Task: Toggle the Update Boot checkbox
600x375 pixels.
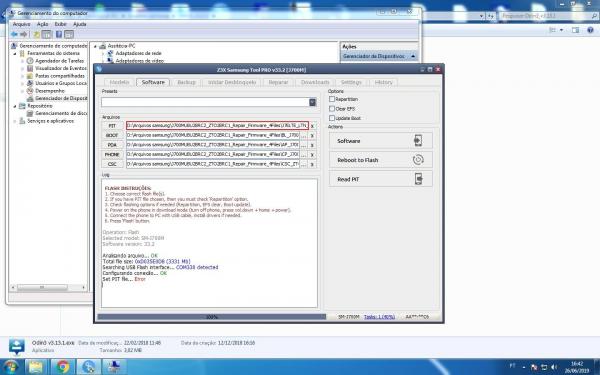Action: 332,118
